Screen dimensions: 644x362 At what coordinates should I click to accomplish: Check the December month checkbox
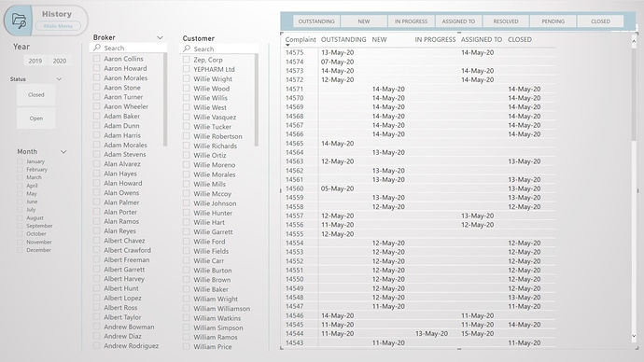point(20,250)
